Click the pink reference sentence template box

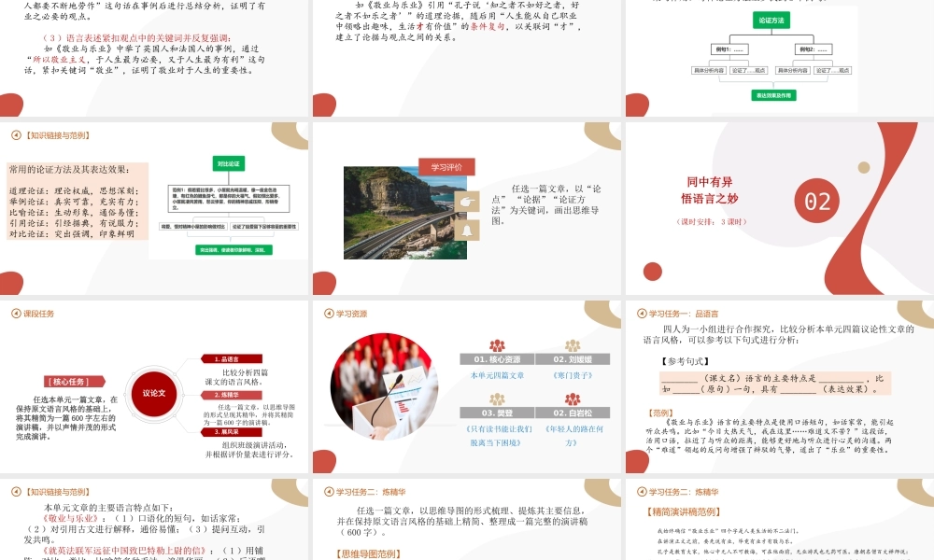click(775, 384)
